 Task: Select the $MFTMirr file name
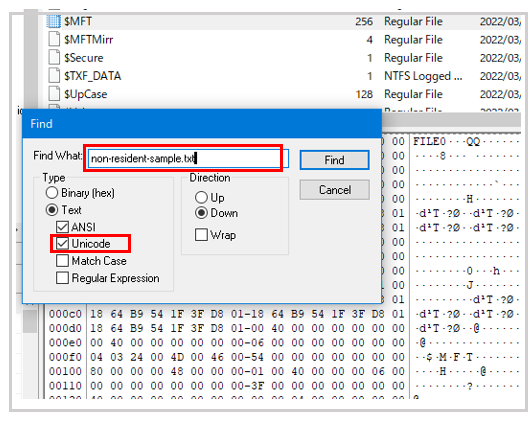pos(89,40)
